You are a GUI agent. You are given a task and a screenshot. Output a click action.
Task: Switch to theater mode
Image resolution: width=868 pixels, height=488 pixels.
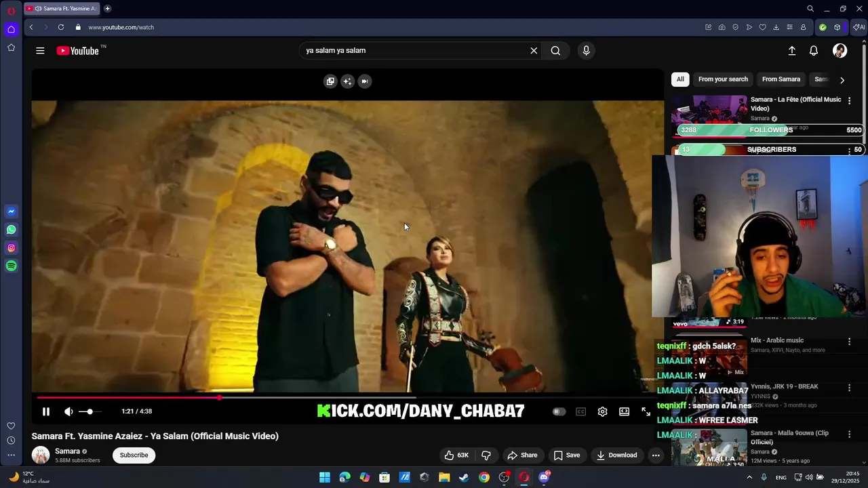point(624,411)
